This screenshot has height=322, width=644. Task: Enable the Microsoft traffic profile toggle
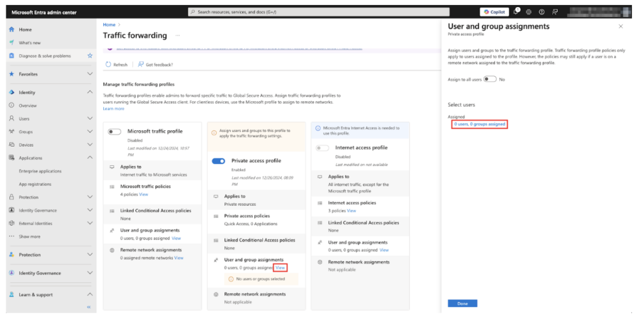pos(114,131)
